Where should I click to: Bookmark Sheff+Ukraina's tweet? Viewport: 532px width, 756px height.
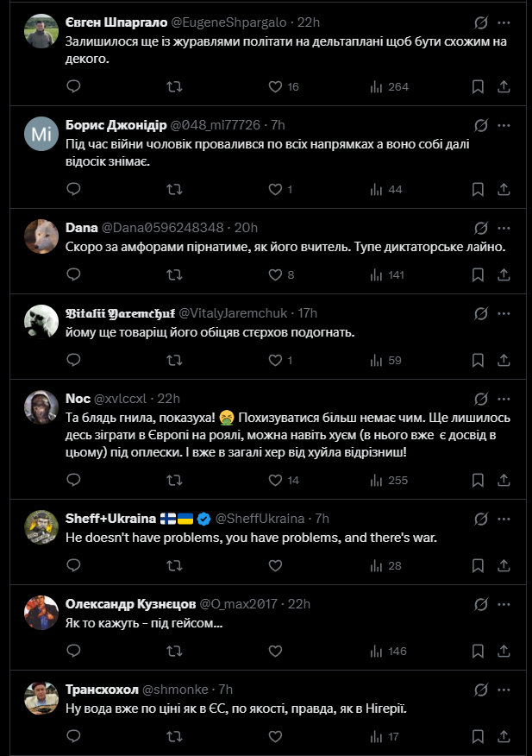tap(478, 565)
